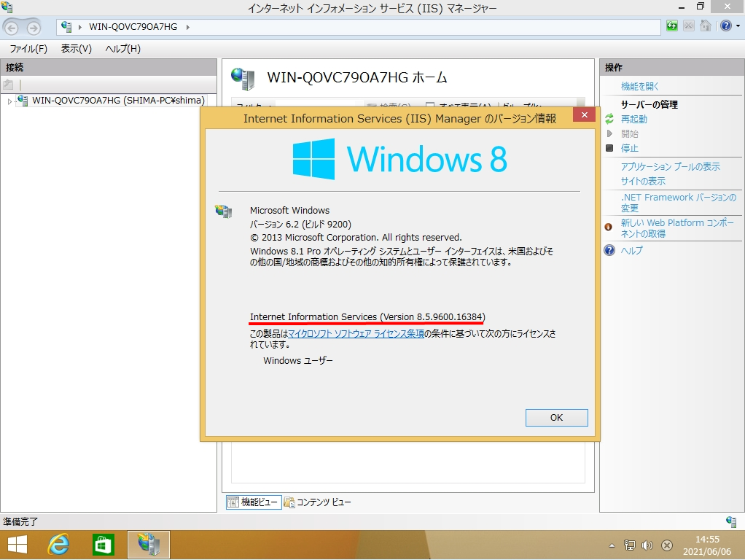Click the status bar icon at the right

pos(731,521)
